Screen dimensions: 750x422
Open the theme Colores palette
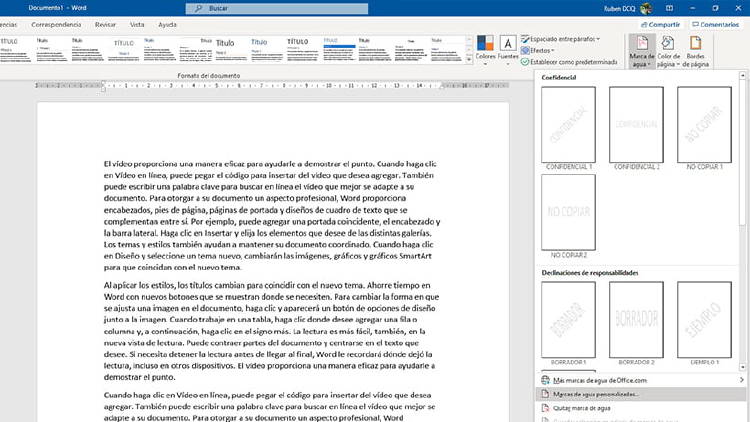(486, 48)
